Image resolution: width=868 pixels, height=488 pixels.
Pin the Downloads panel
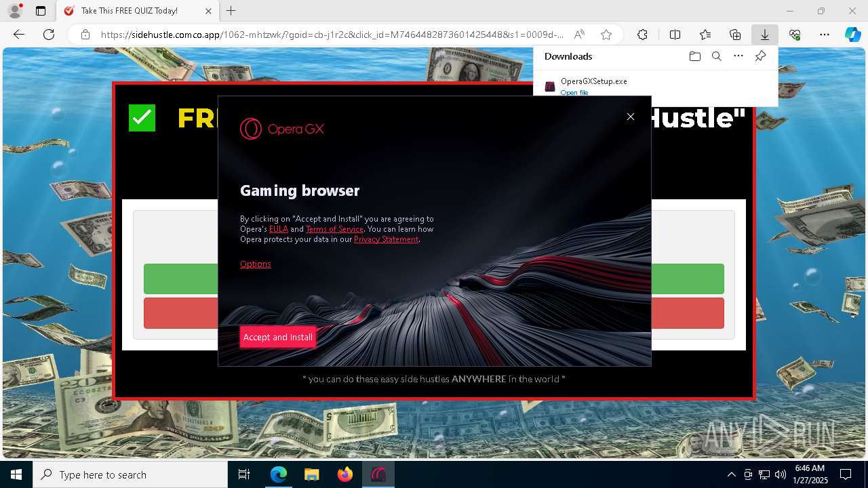760,56
